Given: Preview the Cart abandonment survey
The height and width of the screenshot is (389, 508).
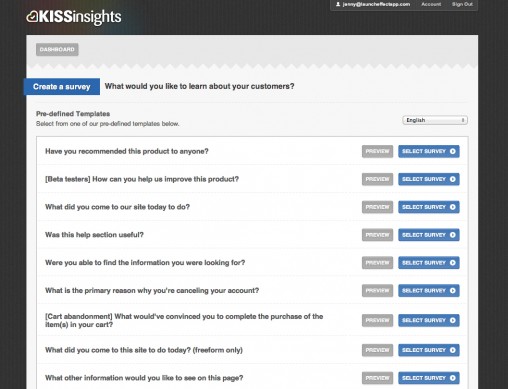Looking at the screenshot, I should 377,320.
